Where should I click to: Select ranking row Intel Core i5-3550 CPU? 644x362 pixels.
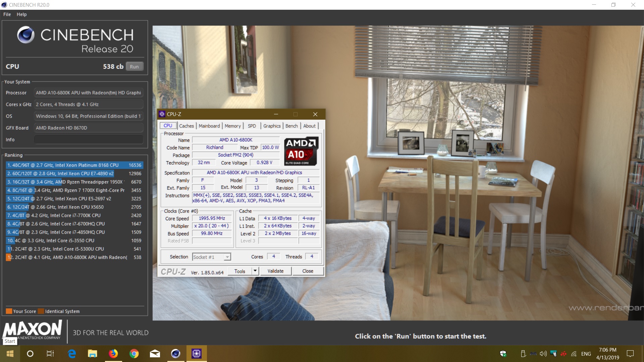74,240
